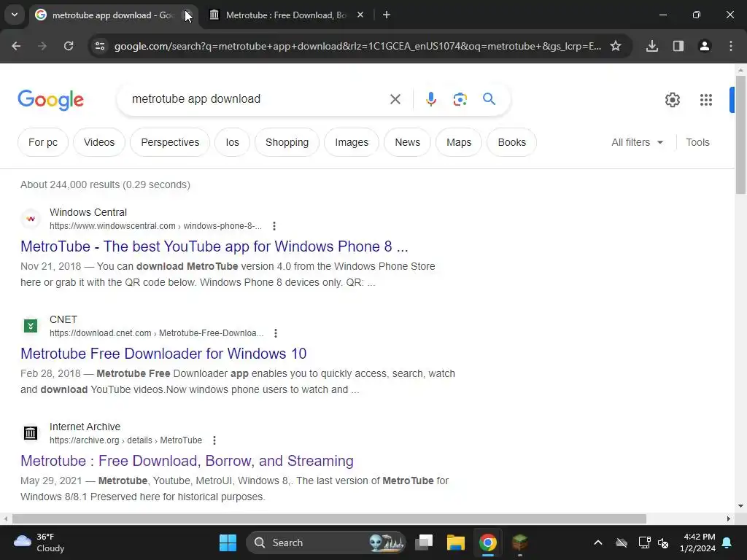Toggle the Chrome side panel
The height and width of the screenshot is (560, 747).
(678, 46)
